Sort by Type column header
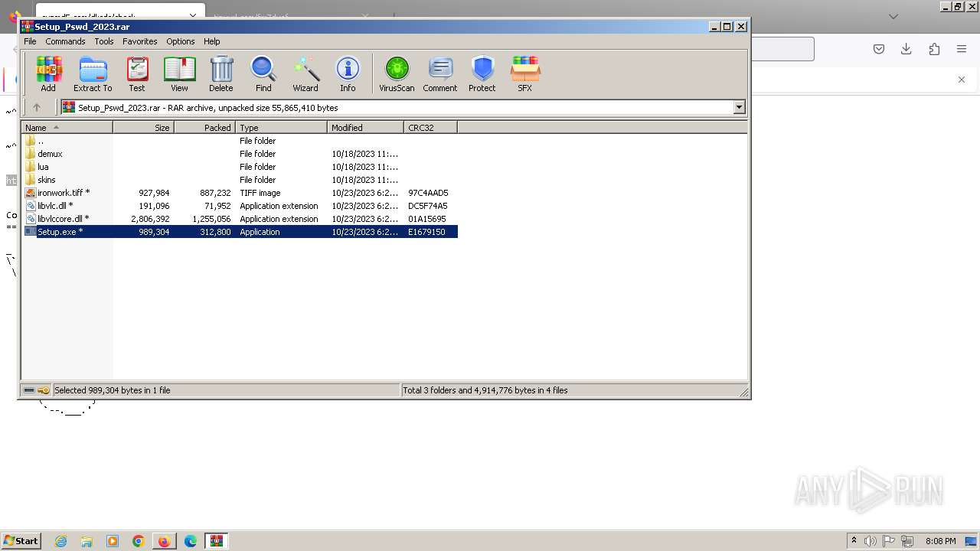Screen dimensions: 980x551 pos(282,128)
